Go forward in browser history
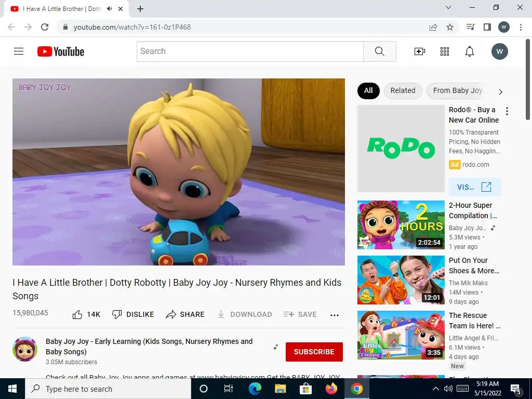The width and height of the screenshot is (532, 399). 28,27
